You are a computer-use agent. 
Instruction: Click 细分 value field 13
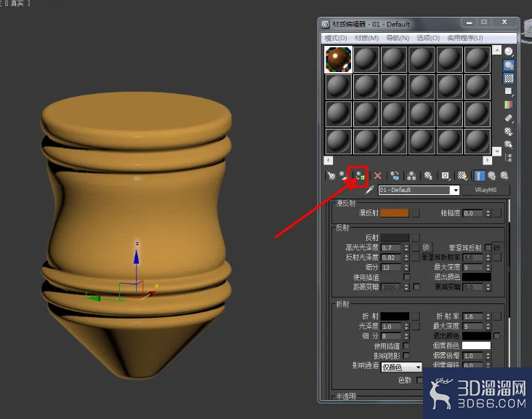point(391,267)
